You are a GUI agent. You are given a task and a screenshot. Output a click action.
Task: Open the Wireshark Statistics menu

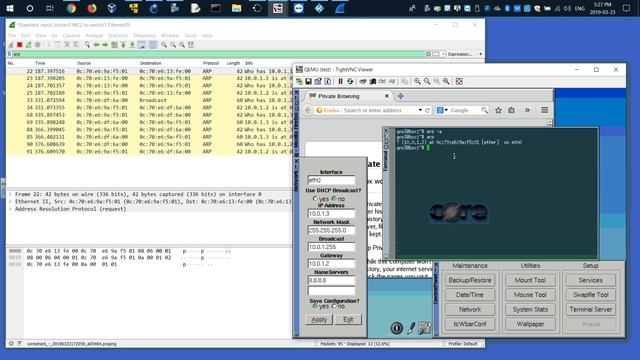118,36
